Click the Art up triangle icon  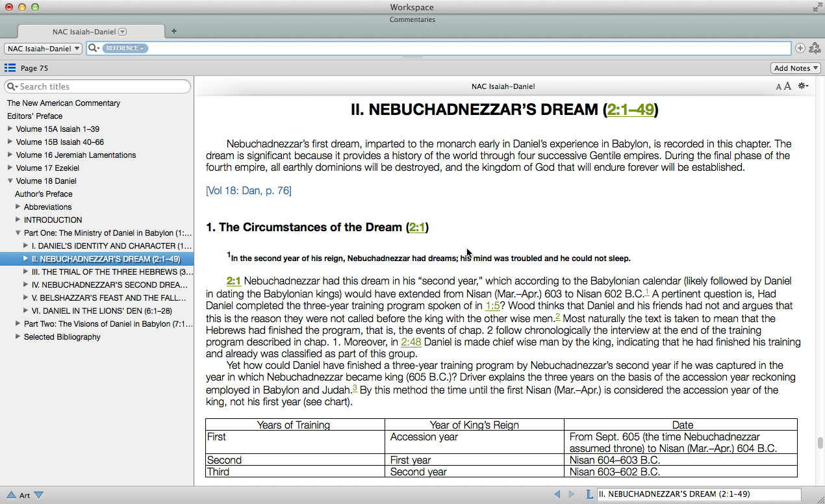(x=11, y=495)
